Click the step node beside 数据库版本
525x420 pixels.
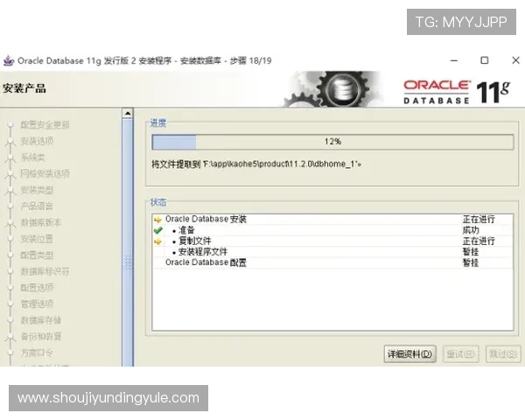pos(10,222)
